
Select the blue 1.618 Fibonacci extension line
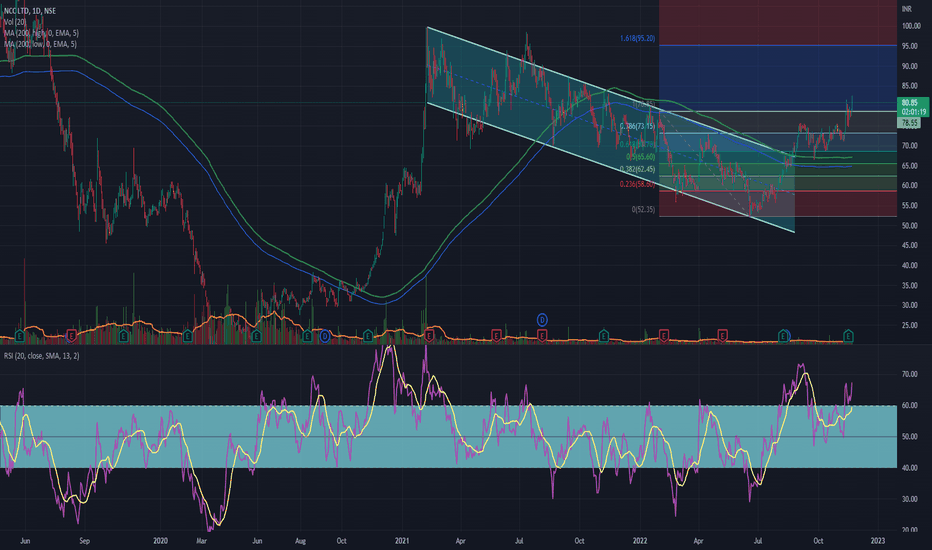(777, 45)
